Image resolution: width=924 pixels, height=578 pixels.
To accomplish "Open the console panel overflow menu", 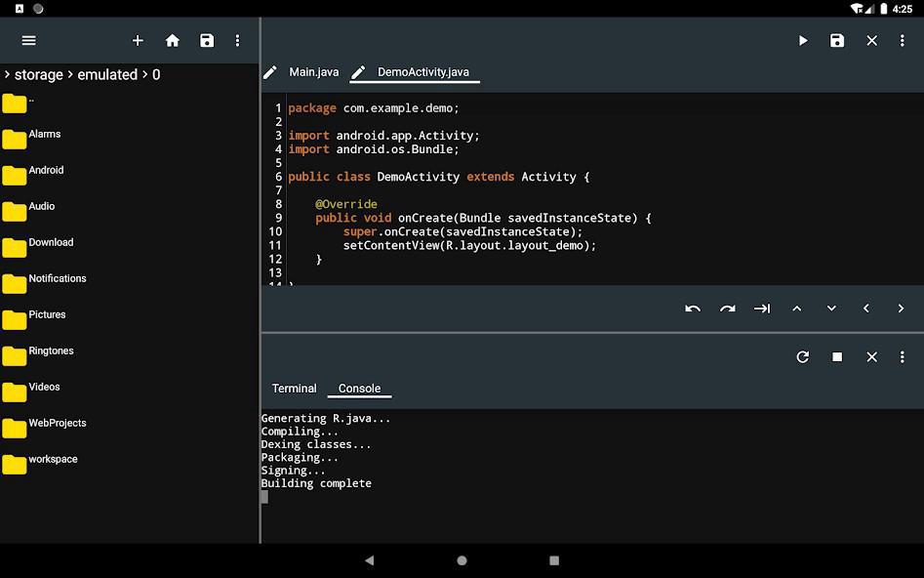I will (x=902, y=356).
